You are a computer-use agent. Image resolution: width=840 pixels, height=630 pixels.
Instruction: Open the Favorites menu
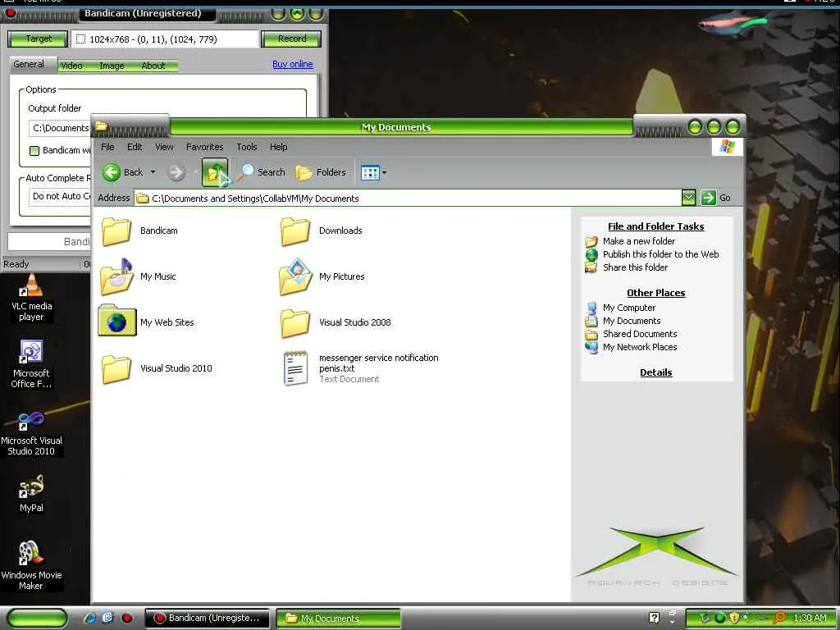tap(204, 147)
